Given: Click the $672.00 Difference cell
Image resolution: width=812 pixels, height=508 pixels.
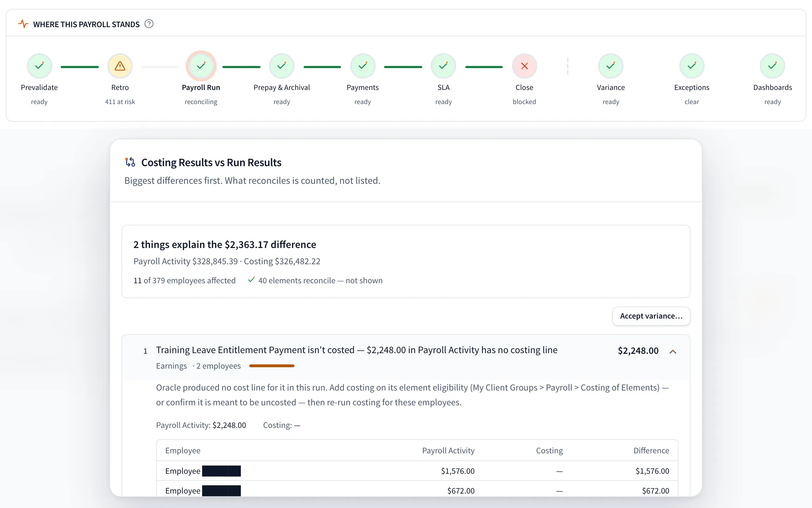Looking at the screenshot, I should click(655, 491).
